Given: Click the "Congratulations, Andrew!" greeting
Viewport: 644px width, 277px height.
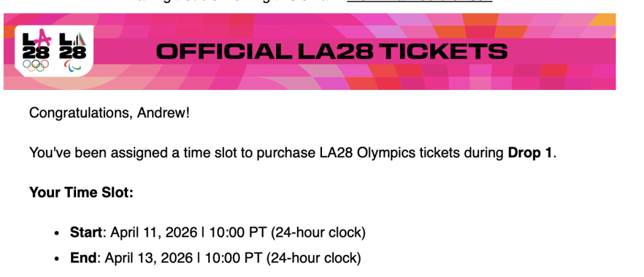Looking at the screenshot, I should (x=109, y=113).
